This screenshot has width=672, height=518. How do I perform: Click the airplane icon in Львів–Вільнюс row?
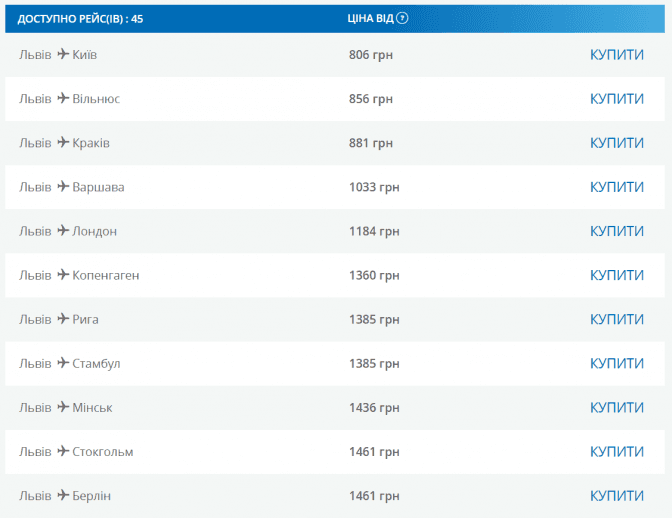pyautogui.click(x=63, y=98)
